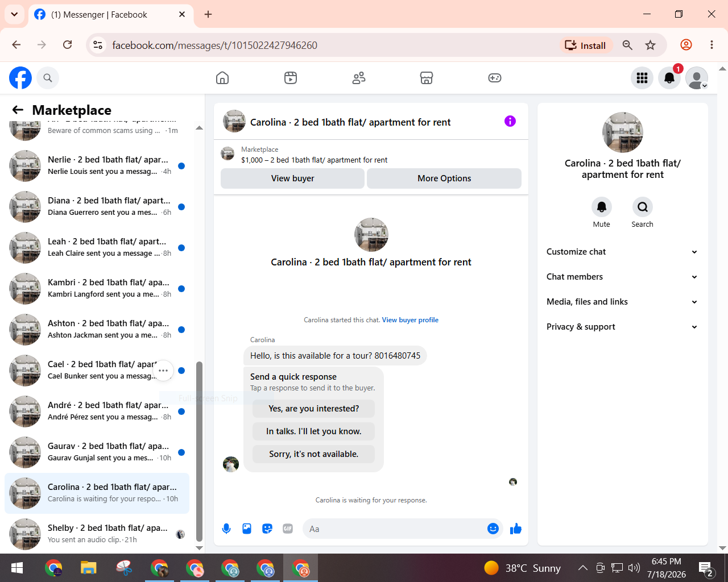Image resolution: width=728 pixels, height=582 pixels.
Task: Open the Windows notification center
Action: tap(706, 568)
